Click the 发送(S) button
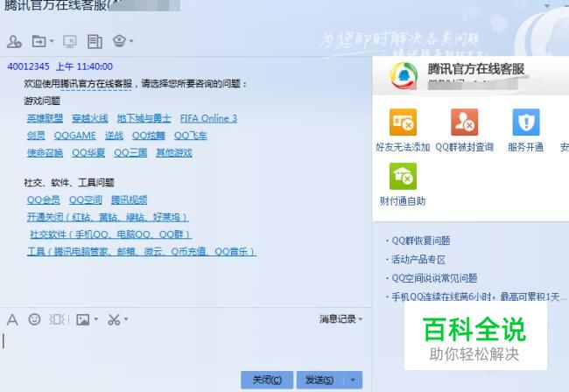 (x=320, y=380)
